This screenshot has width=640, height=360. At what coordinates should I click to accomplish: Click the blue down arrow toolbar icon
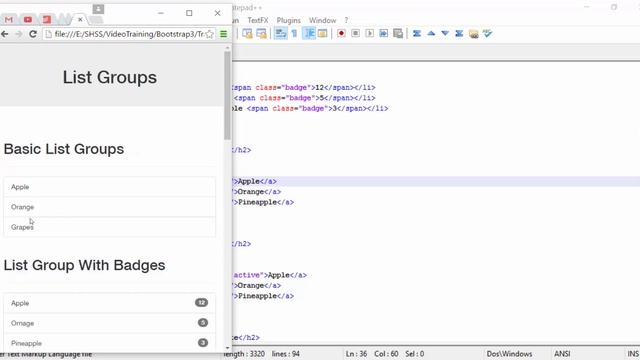pos(445,33)
